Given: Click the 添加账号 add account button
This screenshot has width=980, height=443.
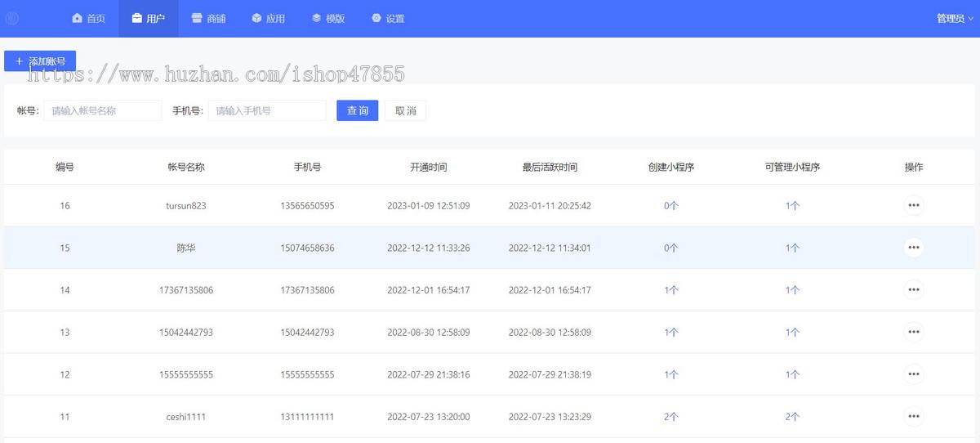Looking at the screenshot, I should click(x=40, y=61).
